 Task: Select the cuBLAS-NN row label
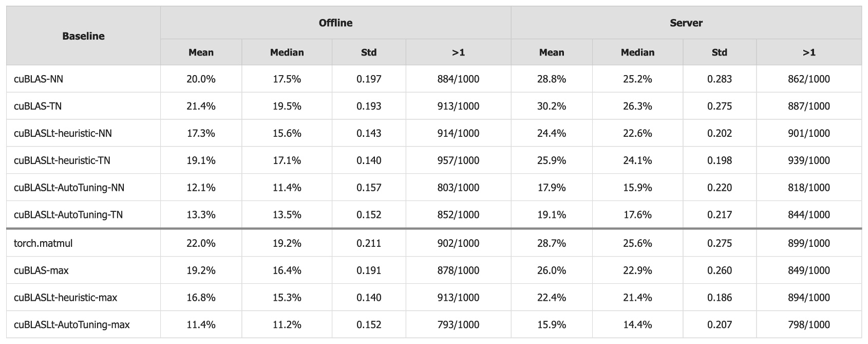click(x=39, y=79)
